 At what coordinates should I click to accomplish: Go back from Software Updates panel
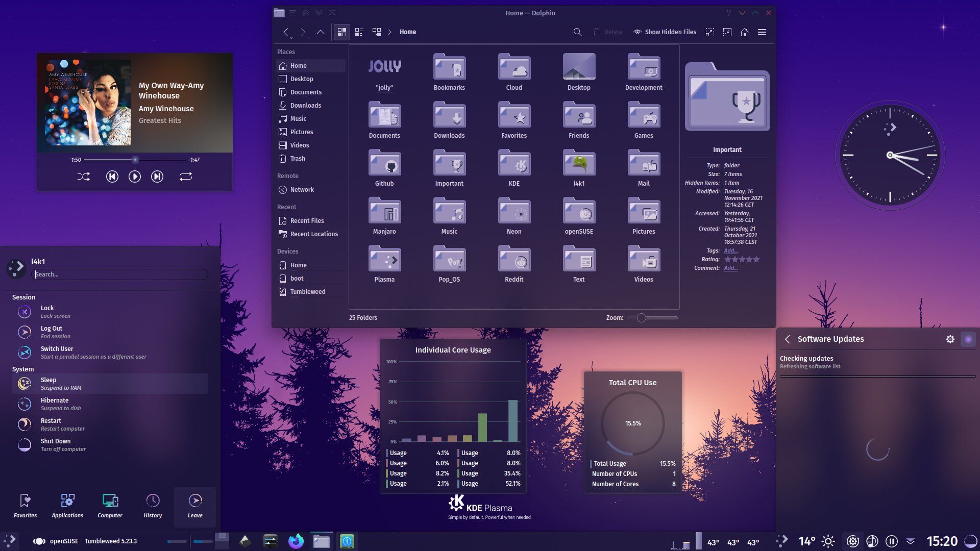point(788,339)
